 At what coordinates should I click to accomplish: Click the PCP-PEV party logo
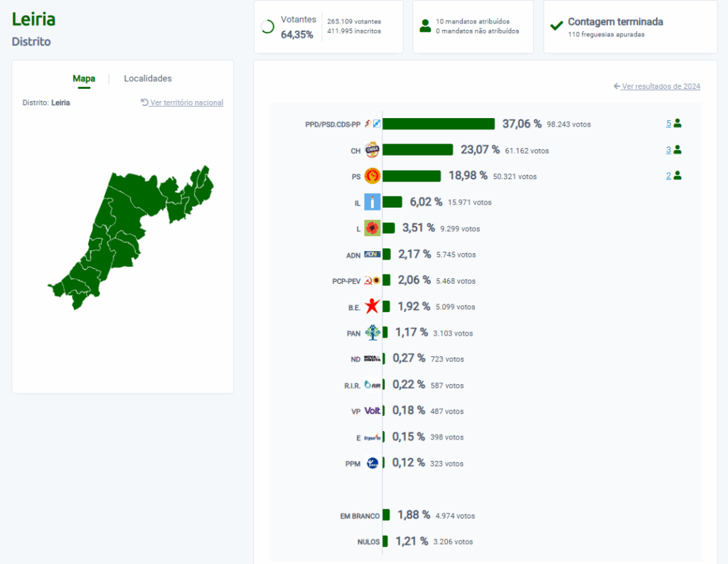372,280
